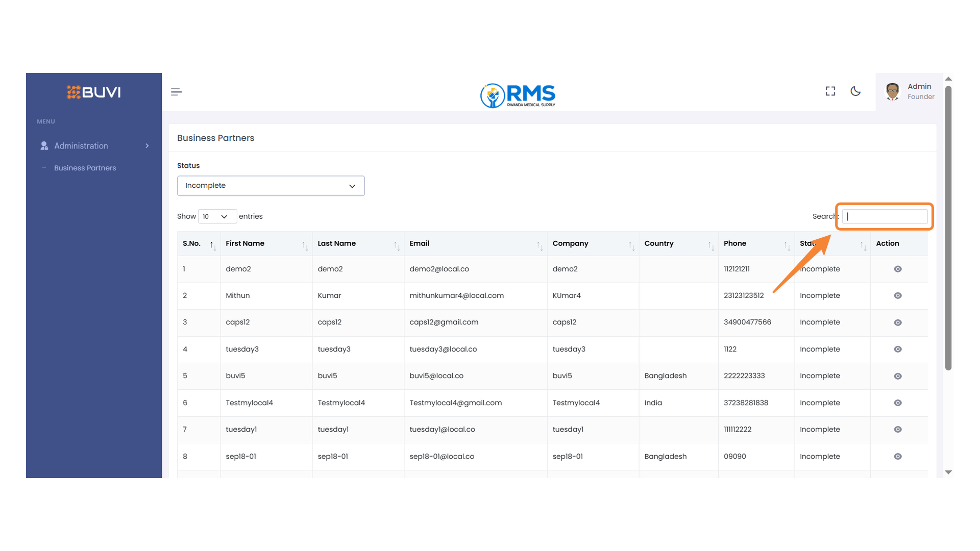
Task: Click the BUVI logo in the sidebar
Action: click(x=94, y=92)
